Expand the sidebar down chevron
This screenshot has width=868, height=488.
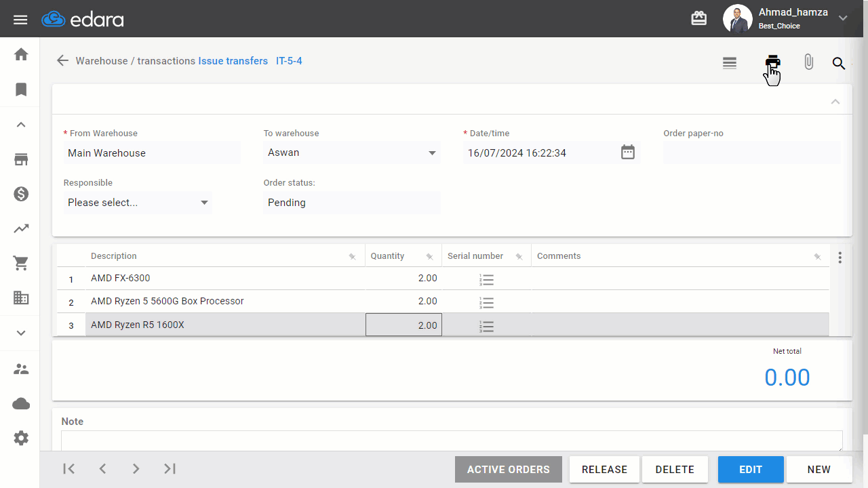[x=21, y=333]
